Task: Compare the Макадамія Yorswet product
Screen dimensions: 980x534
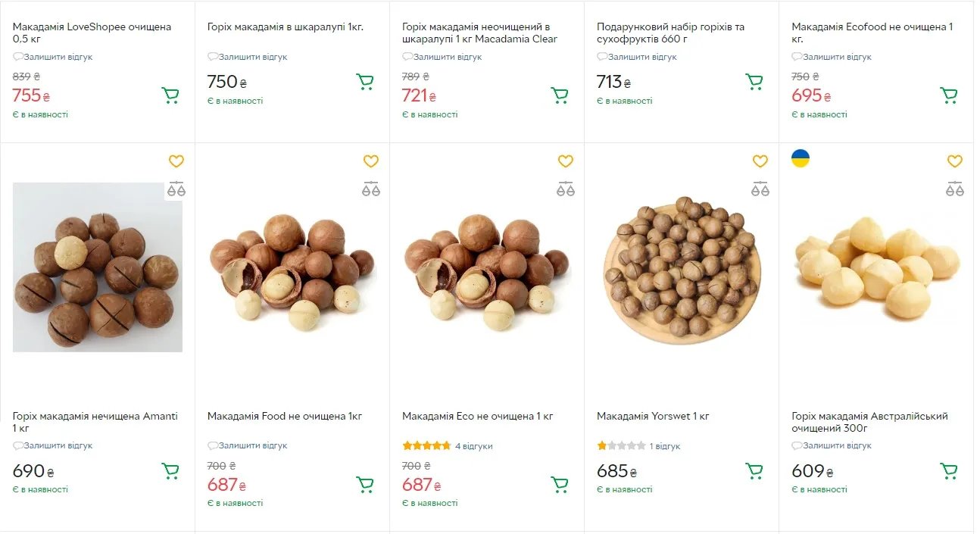Action: (x=760, y=189)
